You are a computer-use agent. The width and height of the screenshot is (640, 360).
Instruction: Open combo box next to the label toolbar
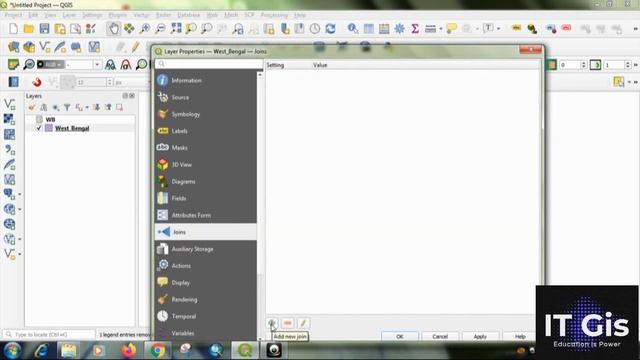pos(83,64)
